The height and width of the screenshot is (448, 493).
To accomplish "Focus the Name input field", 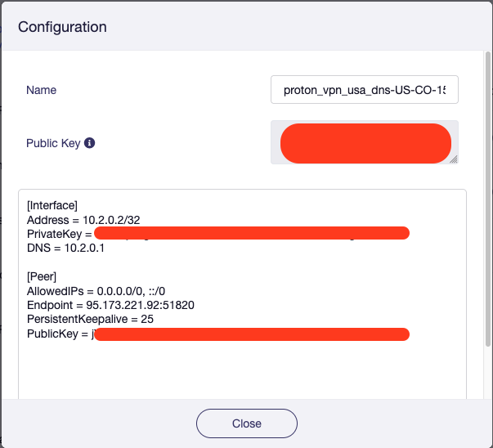I will pos(364,90).
